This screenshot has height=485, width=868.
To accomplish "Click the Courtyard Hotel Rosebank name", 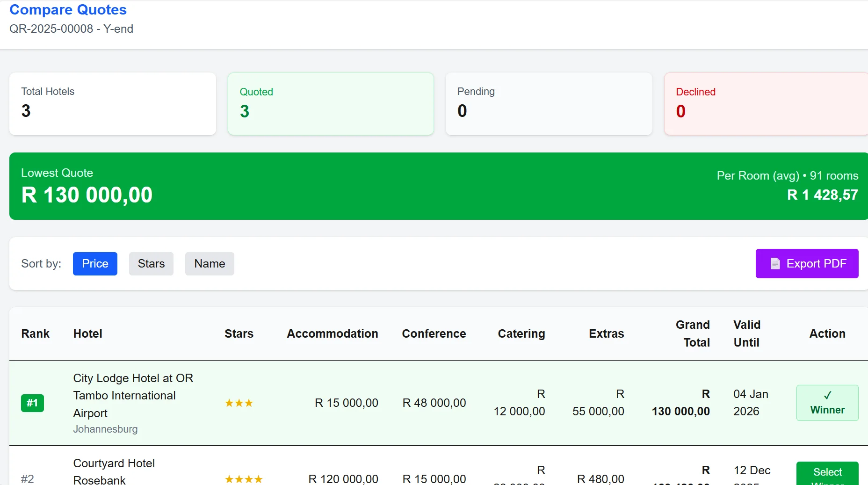I will 114,471.
